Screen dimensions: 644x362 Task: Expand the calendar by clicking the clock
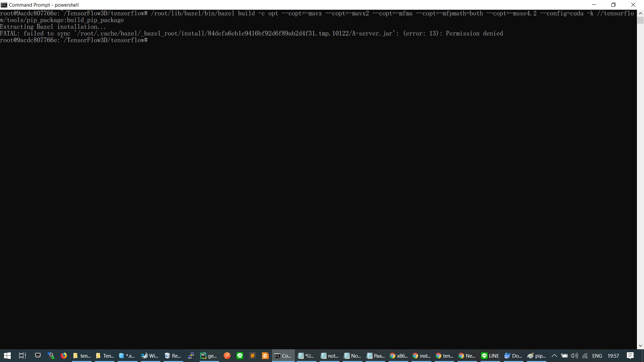pyautogui.click(x=613, y=356)
